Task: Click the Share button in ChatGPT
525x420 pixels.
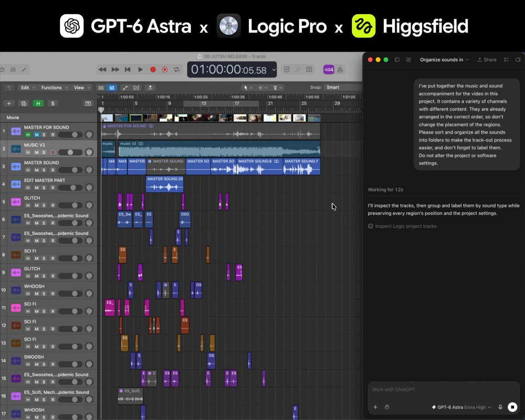Action: click(487, 60)
